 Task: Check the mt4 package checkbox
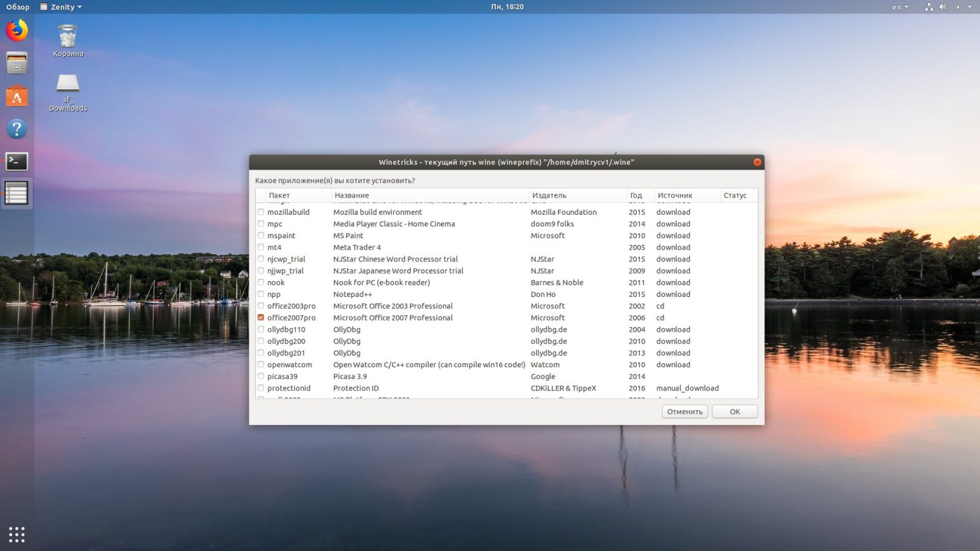(x=261, y=247)
